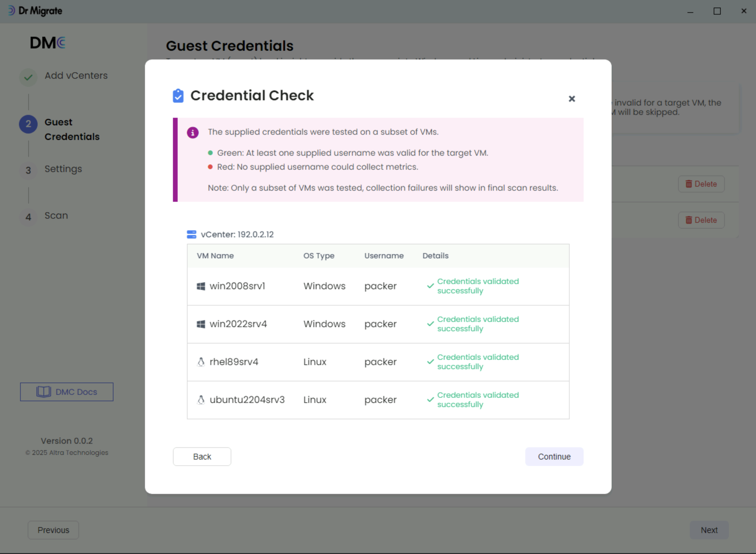This screenshot has height=554, width=756.
Task: Click green checkmark in ubuntu2204srv3 row
Action: tap(430, 400)
